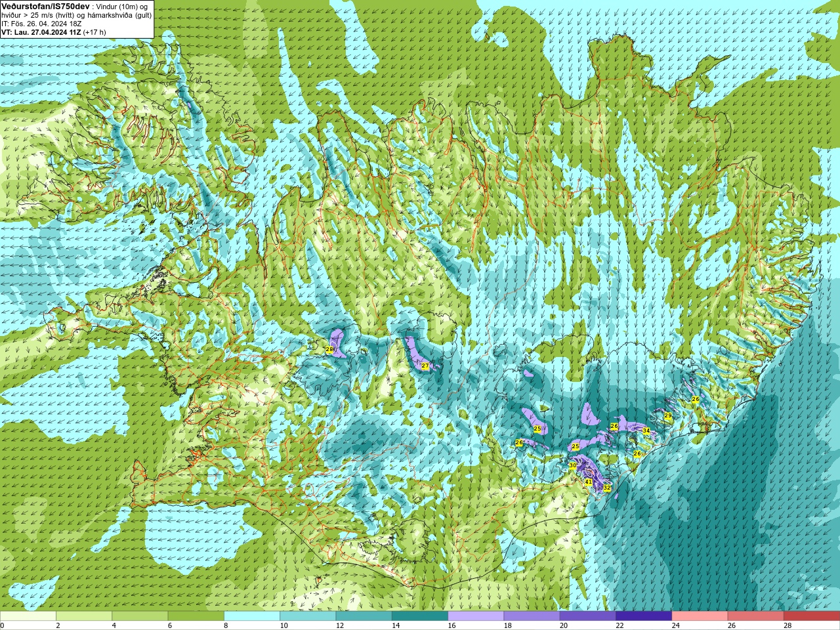Viewport: 840px width, 630px height.
Task: Click the red above-28 m/s legend swatch
Action: click(x=812, y=616)
